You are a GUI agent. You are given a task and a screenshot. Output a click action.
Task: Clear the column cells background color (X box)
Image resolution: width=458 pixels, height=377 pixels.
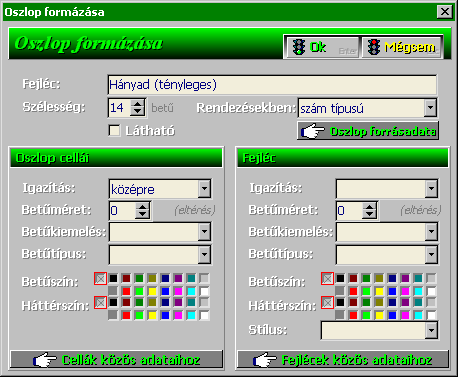pyautogui.click(x=100, y=303)
